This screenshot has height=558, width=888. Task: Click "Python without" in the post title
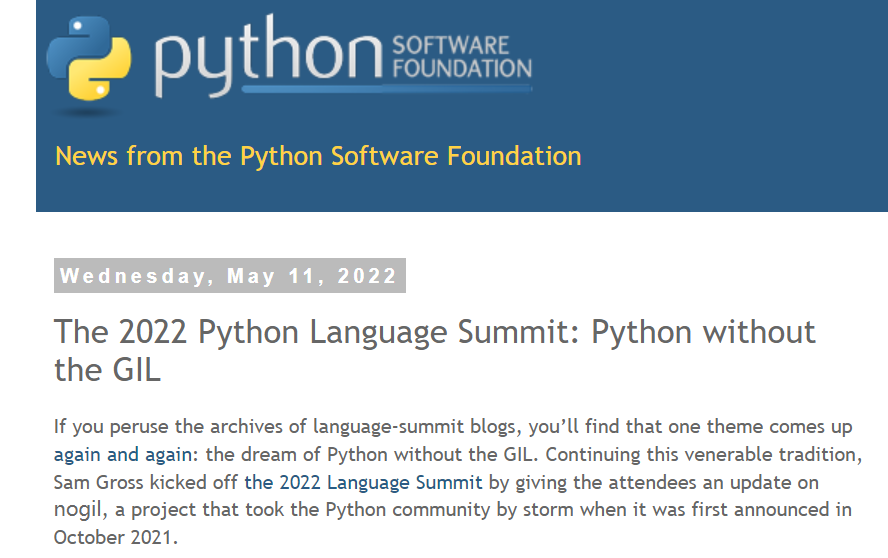703,331
